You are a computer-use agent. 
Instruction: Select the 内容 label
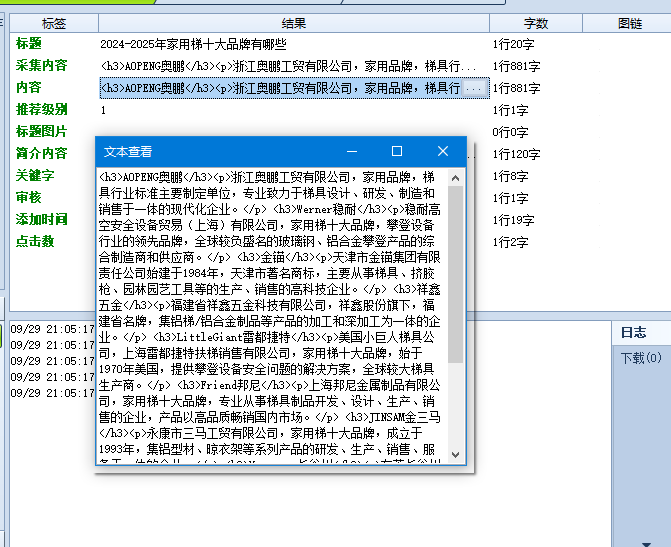pos(28,88)
